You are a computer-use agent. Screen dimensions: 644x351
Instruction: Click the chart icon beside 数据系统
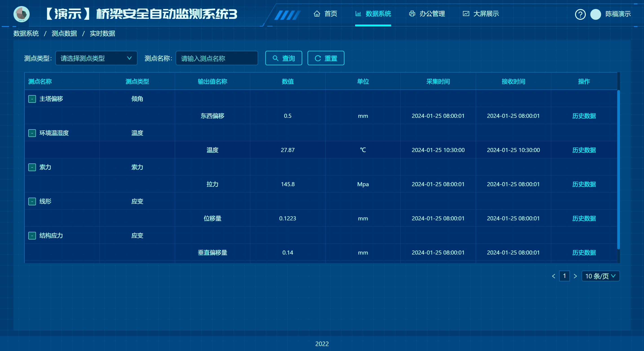358,14
